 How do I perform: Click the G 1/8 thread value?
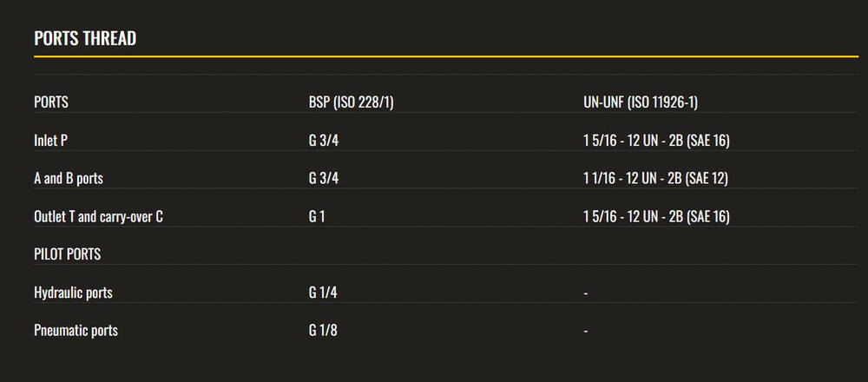click(x=324, y=331)
